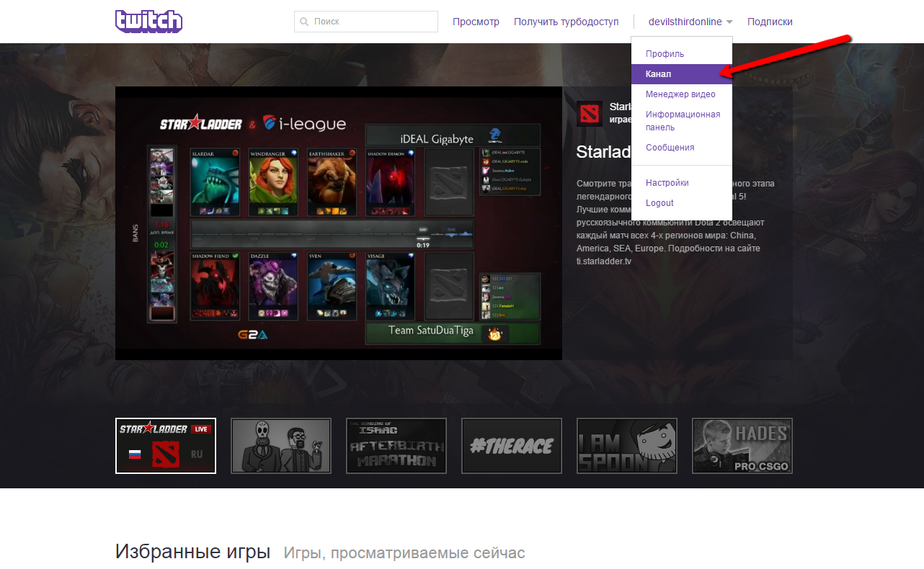Click the Избранные игры heading
This screenshot has width=924, height=569.
[193, 552]
